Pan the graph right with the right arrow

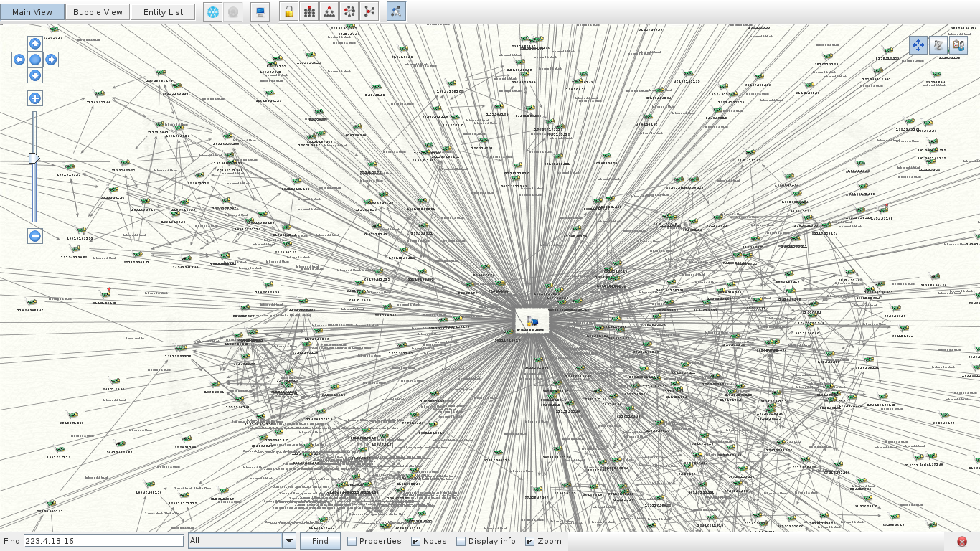[51, 60]
